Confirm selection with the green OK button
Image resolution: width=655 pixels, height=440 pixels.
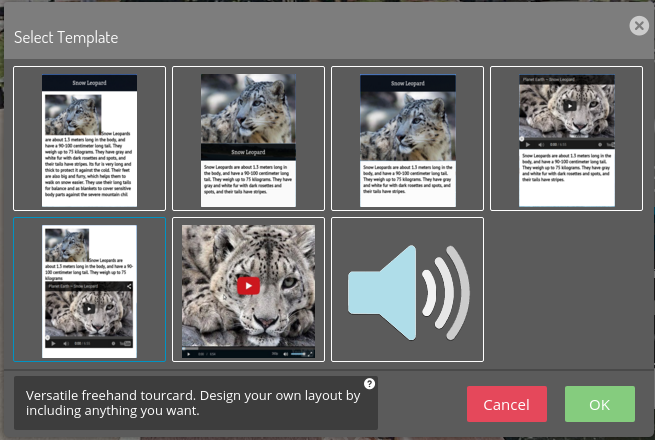[x=600, y=404]
